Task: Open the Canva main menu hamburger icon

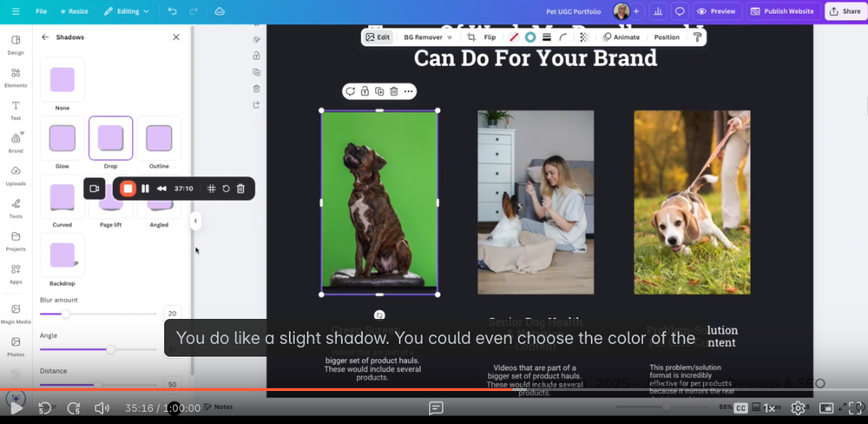Action: coord(16,11)
